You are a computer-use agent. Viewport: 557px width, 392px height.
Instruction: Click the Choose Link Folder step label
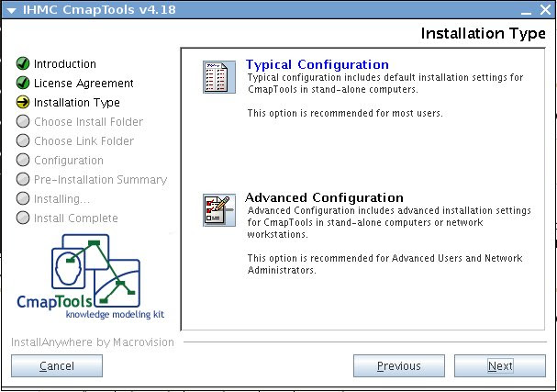point(84,141)
